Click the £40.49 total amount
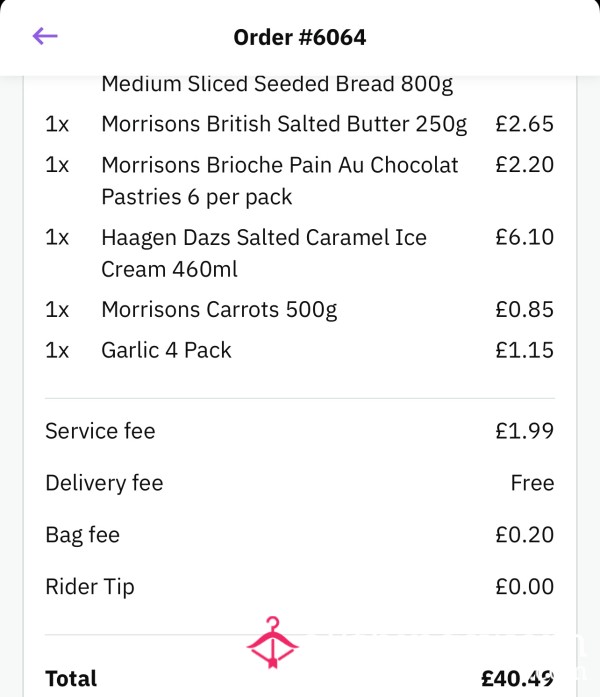 (517, 679)
